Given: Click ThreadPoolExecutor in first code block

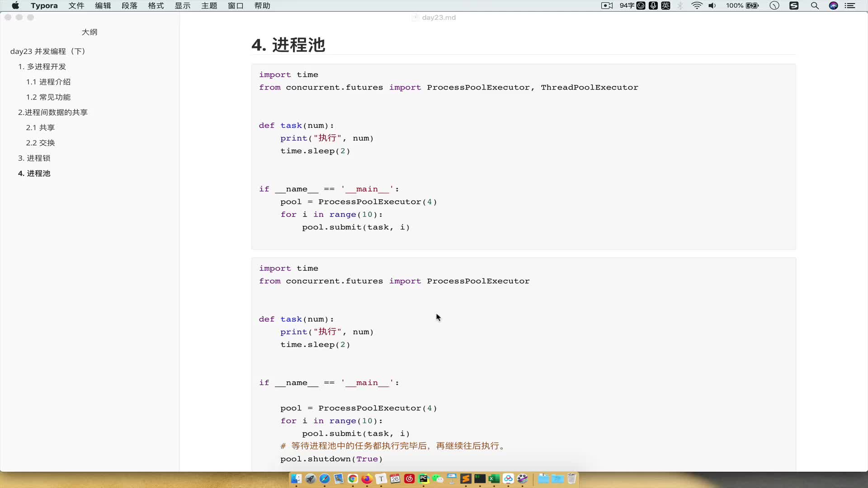Looking at the screenshot, I should [590, 87].
